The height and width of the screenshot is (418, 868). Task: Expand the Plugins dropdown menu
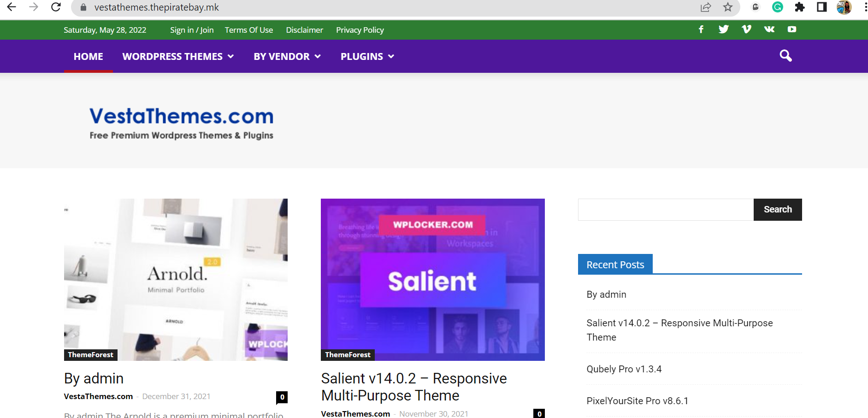point(367,56)
